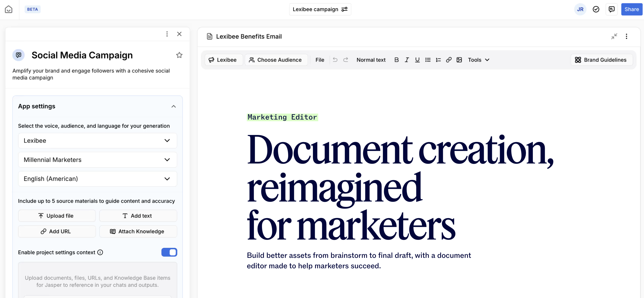This screenshot has height=298, width=644.
Task: Favorite the Social Media Campaign app with the star
Action: click(x=179, y=55)
